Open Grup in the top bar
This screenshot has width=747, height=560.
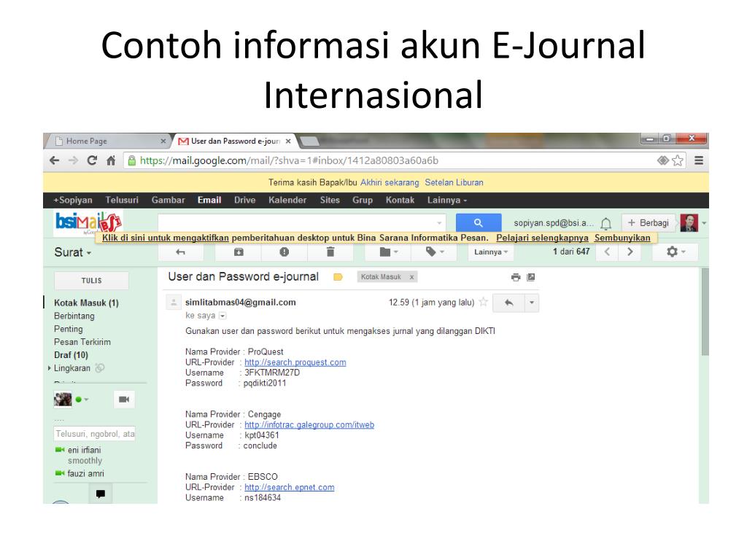pos(363,200)
